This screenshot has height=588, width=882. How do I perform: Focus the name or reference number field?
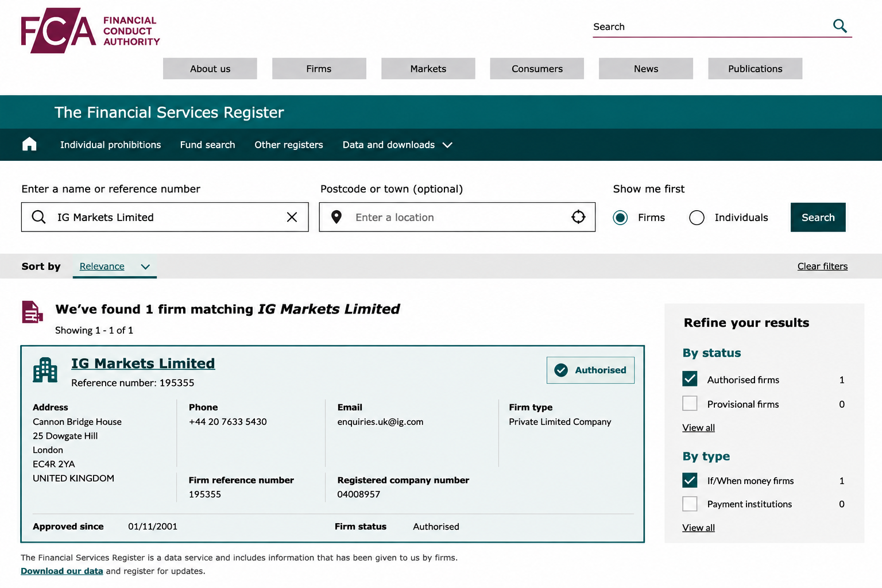[x=165, y=217]
